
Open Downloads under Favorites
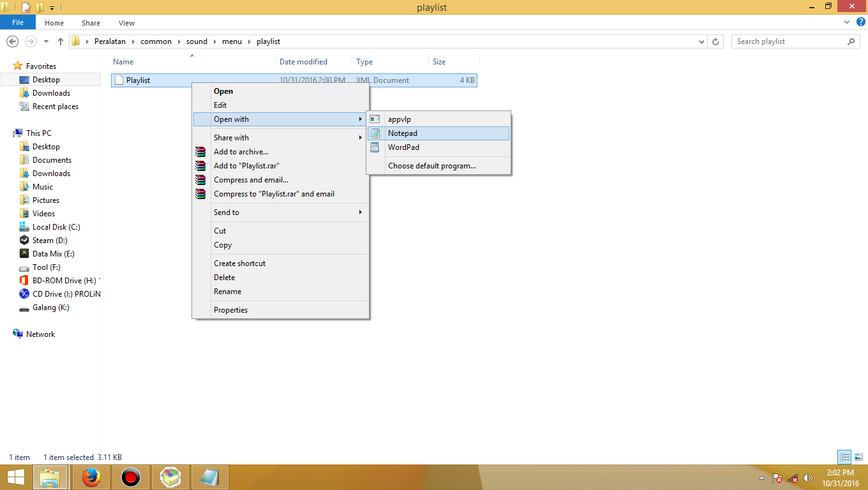51,93
